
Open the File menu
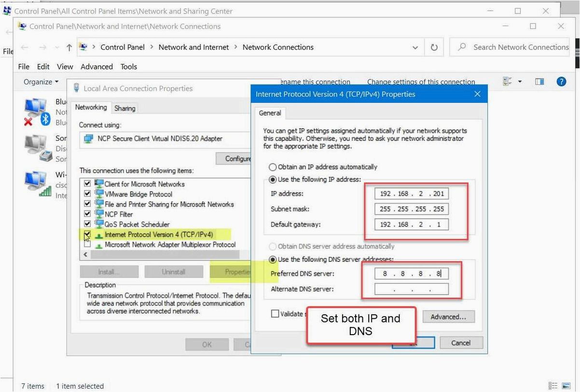[24, 67]
